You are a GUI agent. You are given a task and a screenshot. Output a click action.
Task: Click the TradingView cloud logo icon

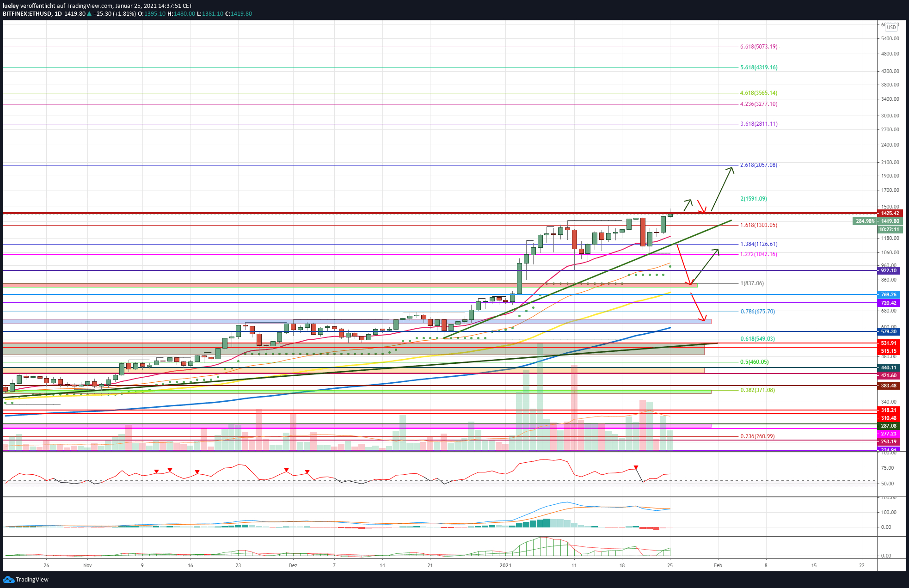(8, 579)
